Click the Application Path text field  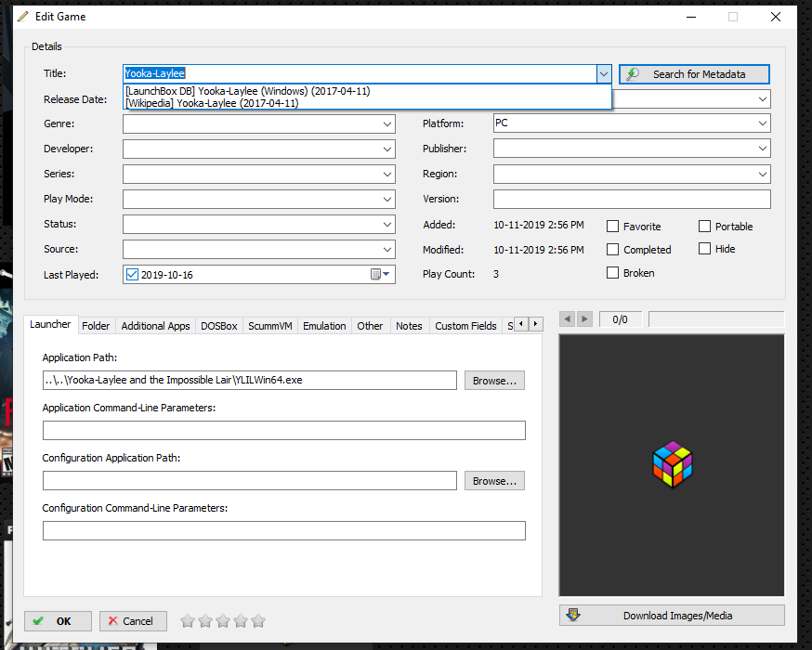(x=250, y=380)
